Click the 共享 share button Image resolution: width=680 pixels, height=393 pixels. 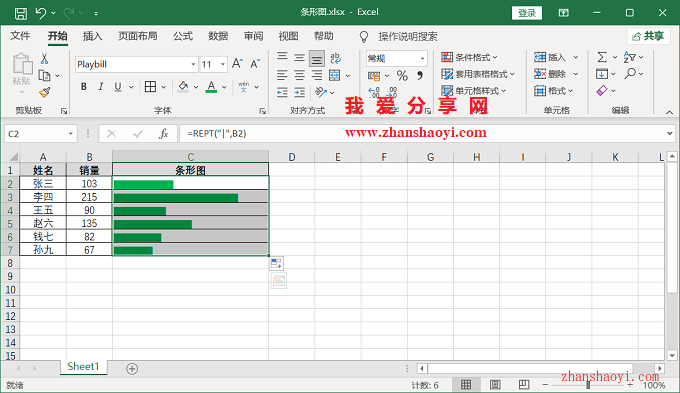pos(648,36)
